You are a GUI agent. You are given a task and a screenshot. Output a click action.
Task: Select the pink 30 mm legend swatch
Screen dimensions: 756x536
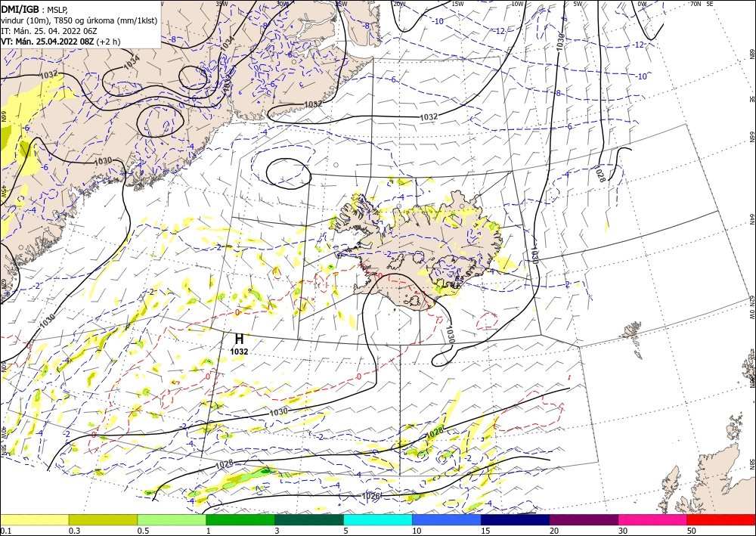653,519
